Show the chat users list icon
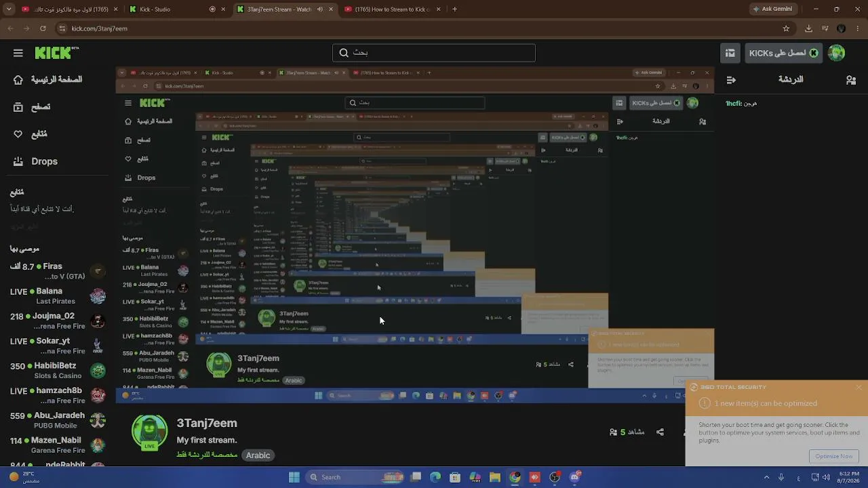This screenshot has height=488, width=868. click(x=851, y=80)
